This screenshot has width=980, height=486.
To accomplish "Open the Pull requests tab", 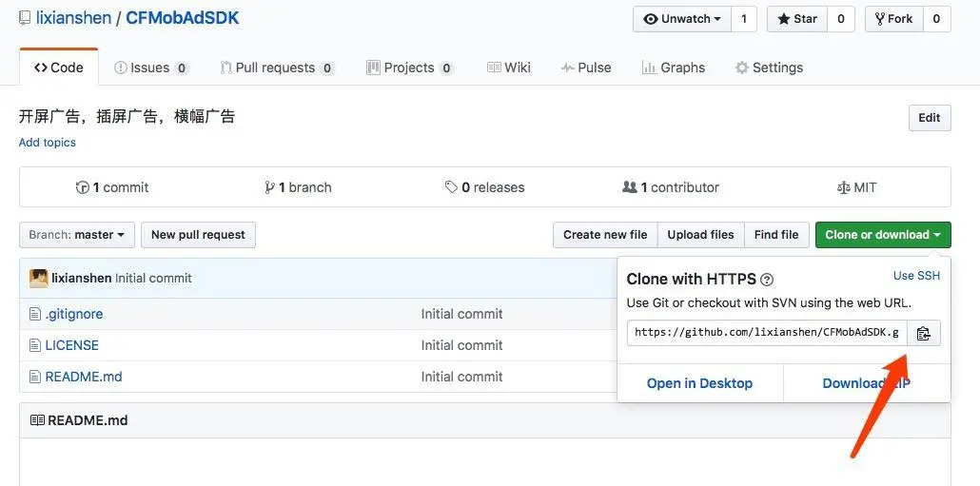I will click(276, 68).
